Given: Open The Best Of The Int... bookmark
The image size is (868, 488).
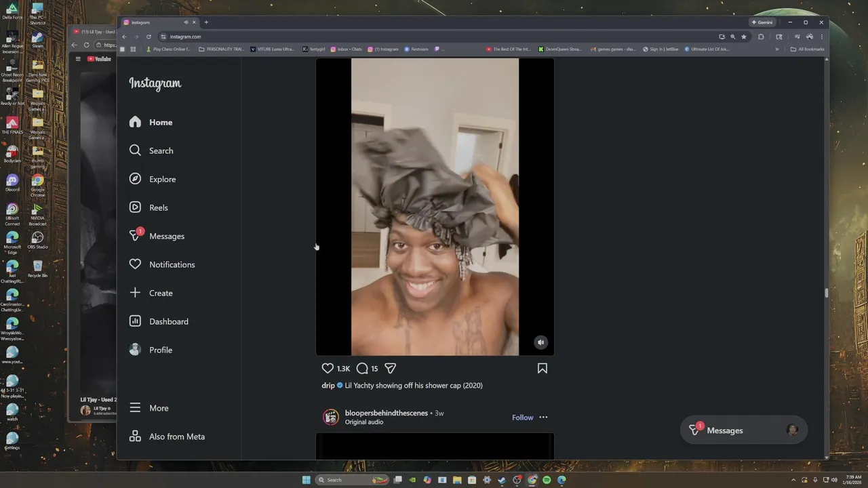Looking at the screenshot, I should pos(509,49).
